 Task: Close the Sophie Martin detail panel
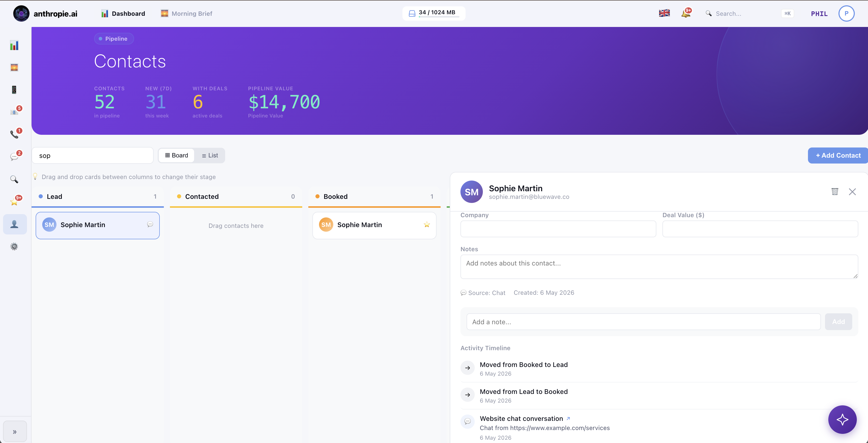click(x=852, y=192)
